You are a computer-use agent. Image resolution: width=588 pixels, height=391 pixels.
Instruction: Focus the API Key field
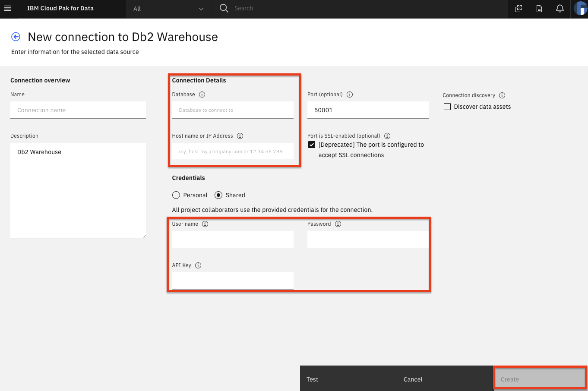233,281
